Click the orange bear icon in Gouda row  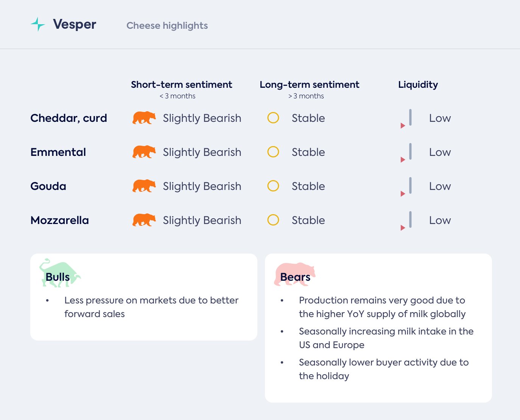pyautogui.click(x=144, y=186)
